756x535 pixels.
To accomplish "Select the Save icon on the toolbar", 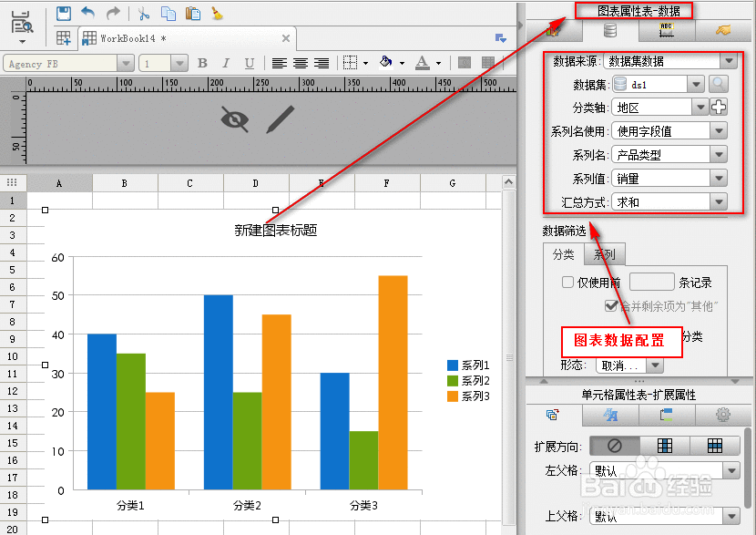I will pyautogui.click(x=64, y=13).
